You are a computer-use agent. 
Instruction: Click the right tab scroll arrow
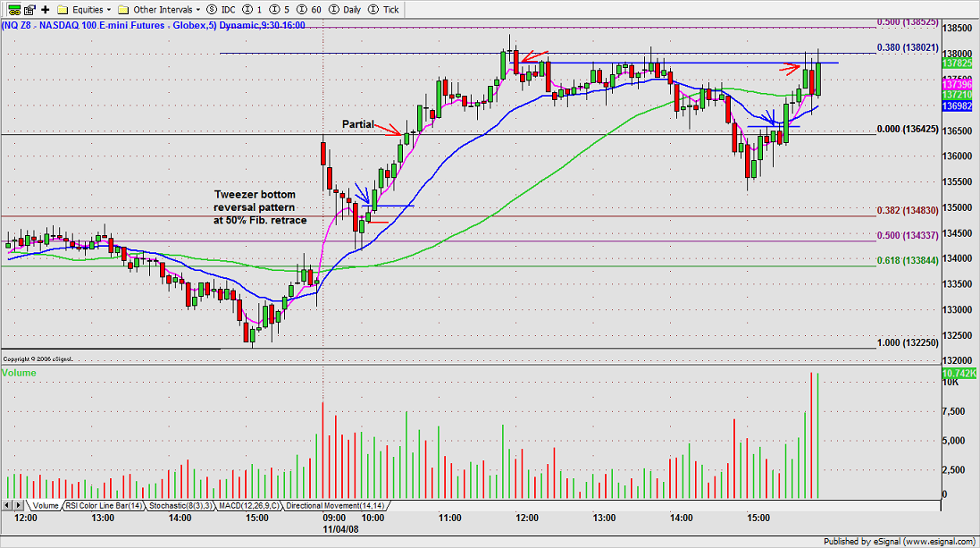coord(18,505)
